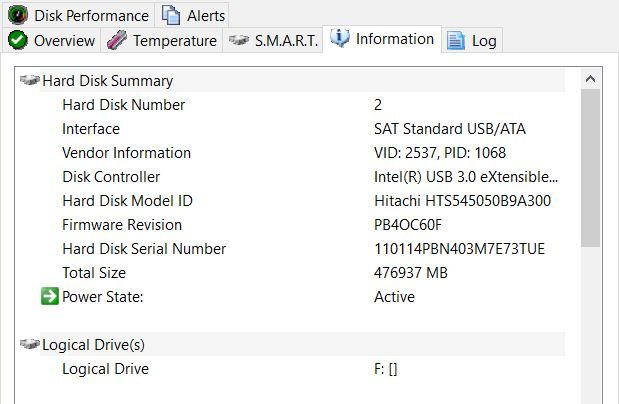Open the Alerts tab

(x=205, y=15)
